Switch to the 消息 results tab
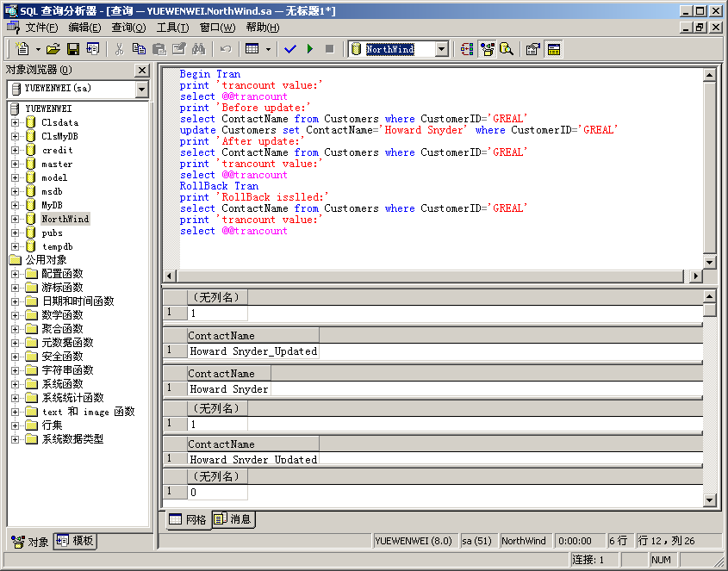Viewport: 728px width, 571px height. [x=233, y=519]
